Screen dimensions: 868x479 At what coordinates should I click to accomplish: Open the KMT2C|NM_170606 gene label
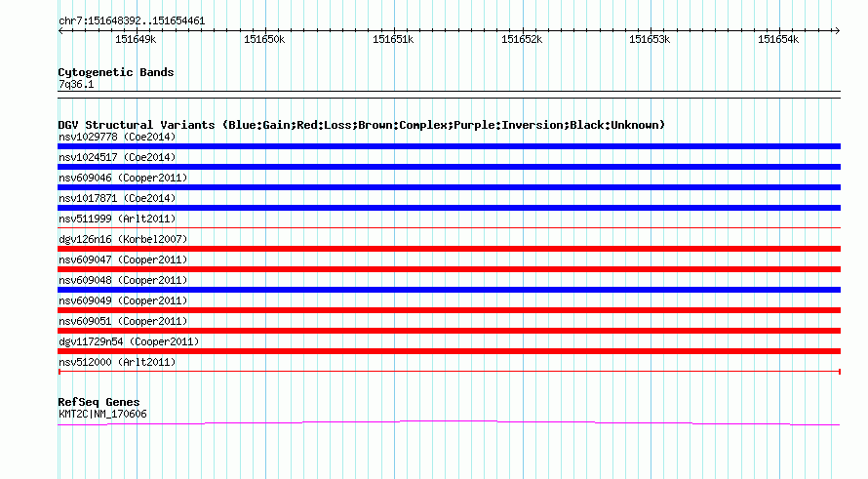pos(102,415)
